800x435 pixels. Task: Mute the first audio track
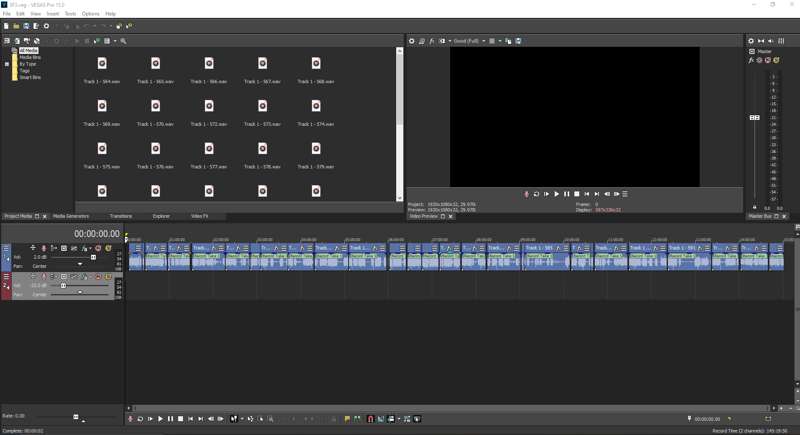point(98,248)
